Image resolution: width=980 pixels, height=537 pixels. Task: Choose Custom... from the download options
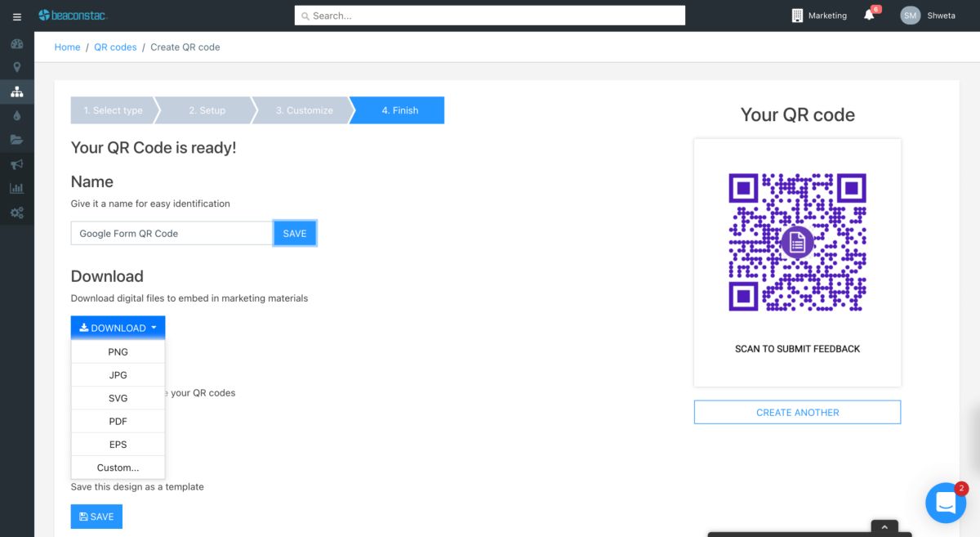pyautogui.click(x=118, y=467)
